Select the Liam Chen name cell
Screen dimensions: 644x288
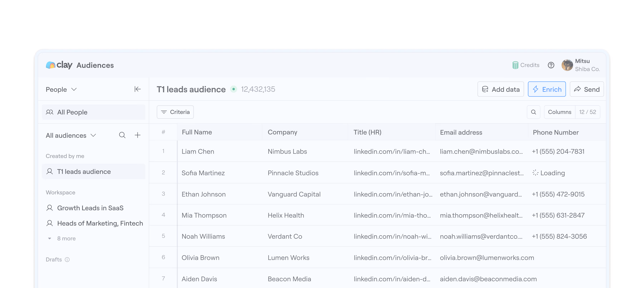click(x=220, y=151)
